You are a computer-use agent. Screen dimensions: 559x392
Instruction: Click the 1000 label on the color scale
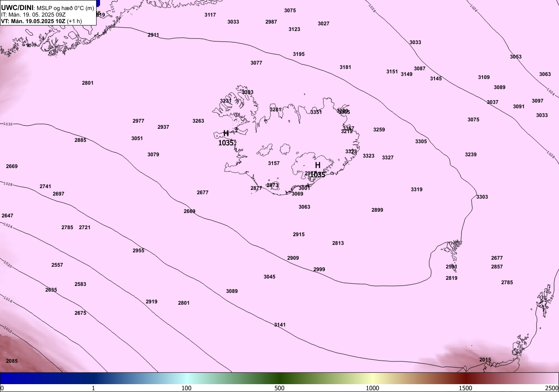pos(372,388)
